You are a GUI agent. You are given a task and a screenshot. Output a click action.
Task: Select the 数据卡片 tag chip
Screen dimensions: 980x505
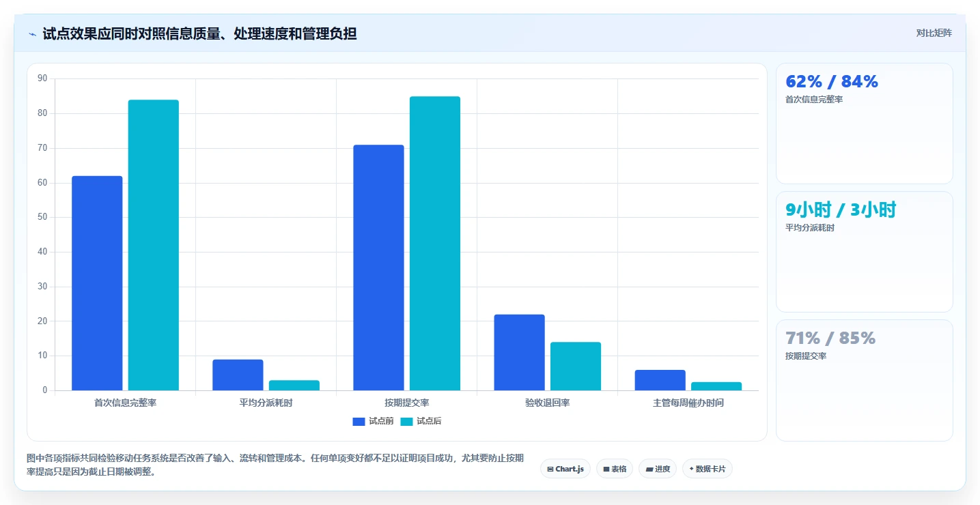click(708, 469)
